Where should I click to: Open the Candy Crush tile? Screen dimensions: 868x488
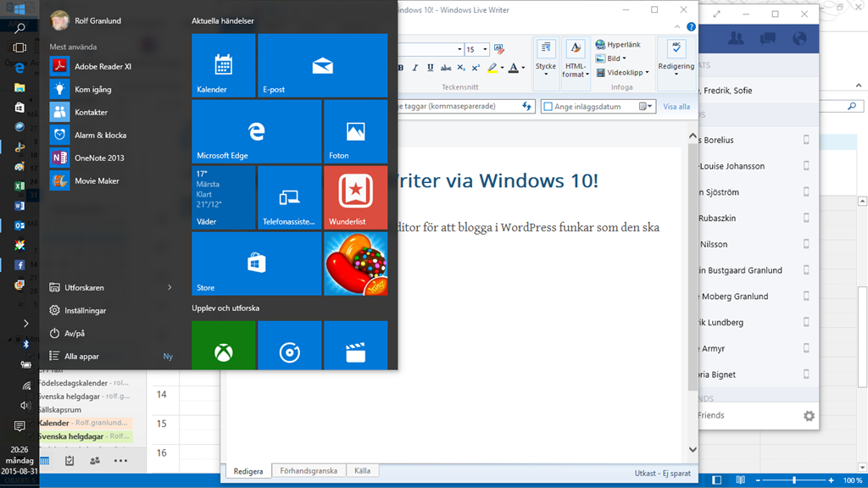click(355, 263)
